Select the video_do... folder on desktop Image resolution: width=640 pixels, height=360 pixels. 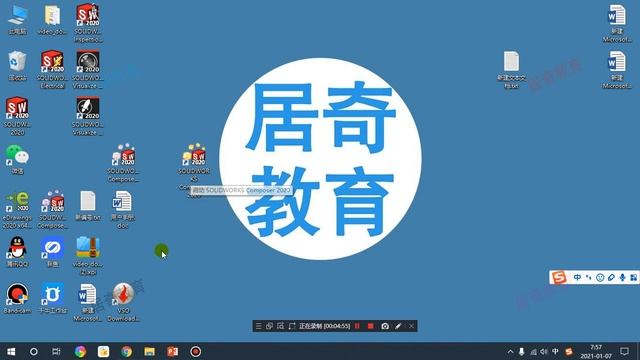[x=52, y=20]
